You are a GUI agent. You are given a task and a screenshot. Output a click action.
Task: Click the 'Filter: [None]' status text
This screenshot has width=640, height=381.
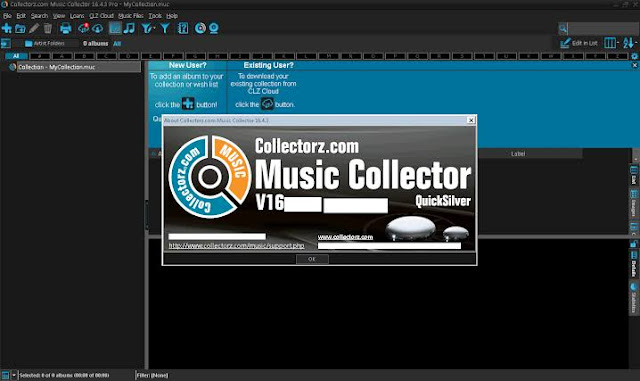click(x=152, y=375)
